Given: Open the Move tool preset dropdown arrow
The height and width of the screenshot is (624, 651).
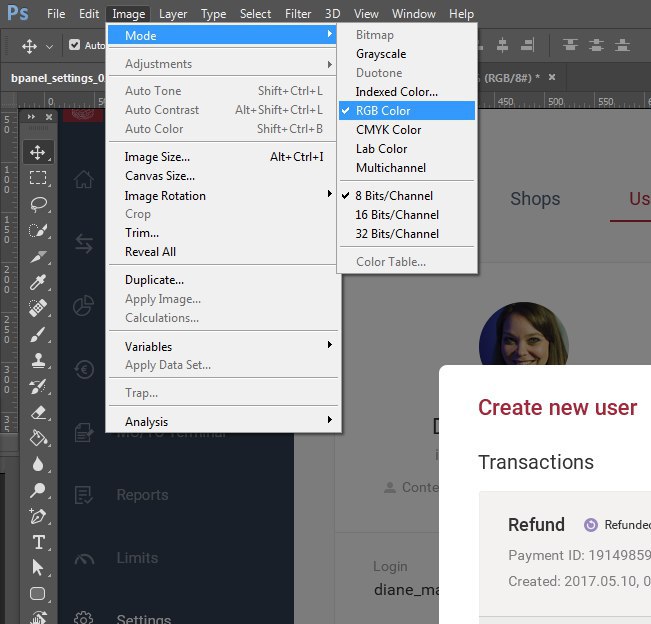Looking at the screenshot, I should point(49,46).
